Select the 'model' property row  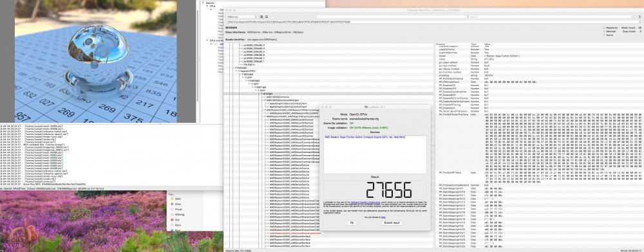540,56
